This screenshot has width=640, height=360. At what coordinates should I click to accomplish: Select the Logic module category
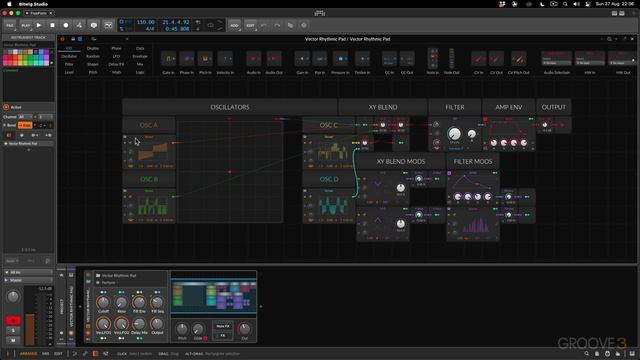pyautogui.click(x=140, y=72)
